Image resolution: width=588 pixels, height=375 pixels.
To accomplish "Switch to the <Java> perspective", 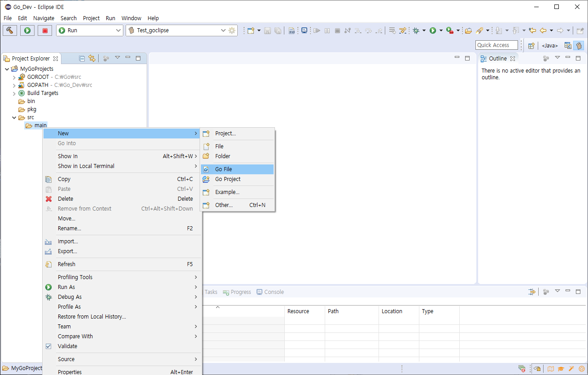I will 550,45.
